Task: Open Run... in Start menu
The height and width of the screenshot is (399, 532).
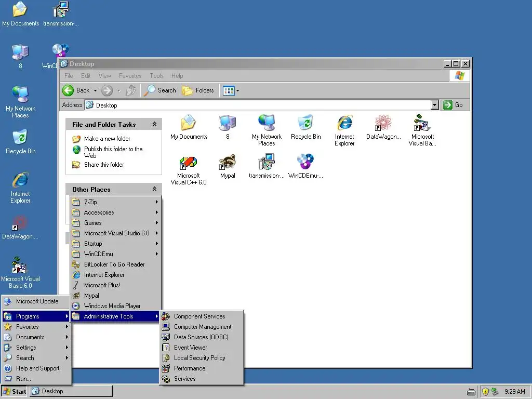Action: [36, 379]
